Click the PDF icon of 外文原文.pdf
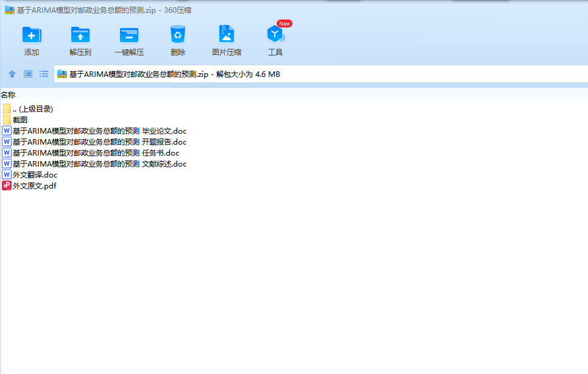This screenshot has width=588, height=374. click(7, 185)
